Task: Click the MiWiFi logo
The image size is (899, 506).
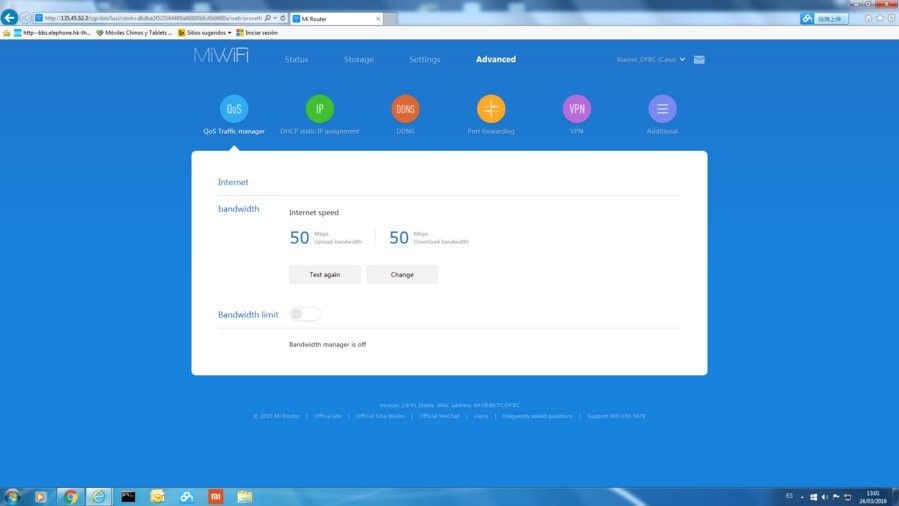Action: pos(221,56)
